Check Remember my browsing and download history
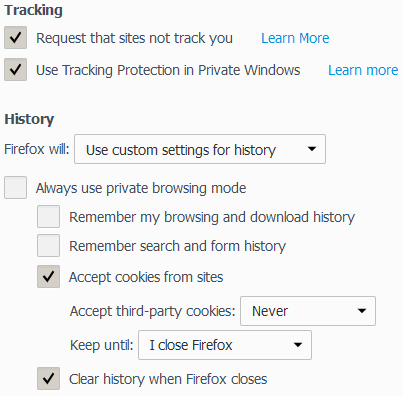 [48, 217]
